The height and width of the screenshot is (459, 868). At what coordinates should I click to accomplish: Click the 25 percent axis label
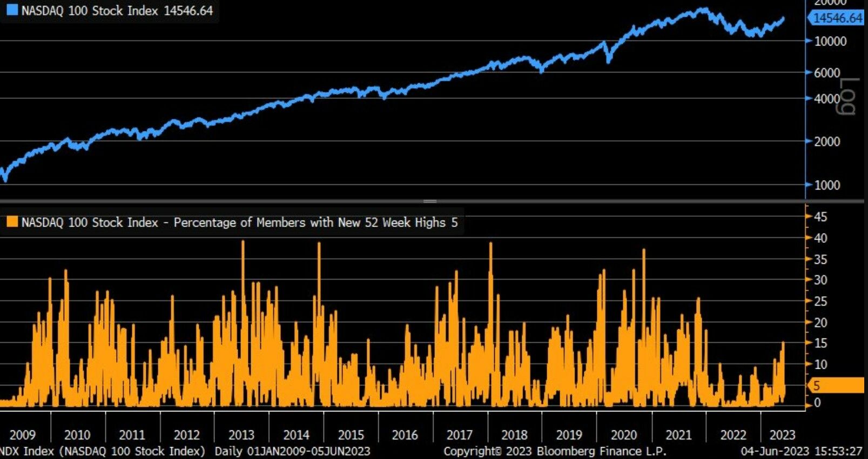pyautogui.click(x=820, y=301)
